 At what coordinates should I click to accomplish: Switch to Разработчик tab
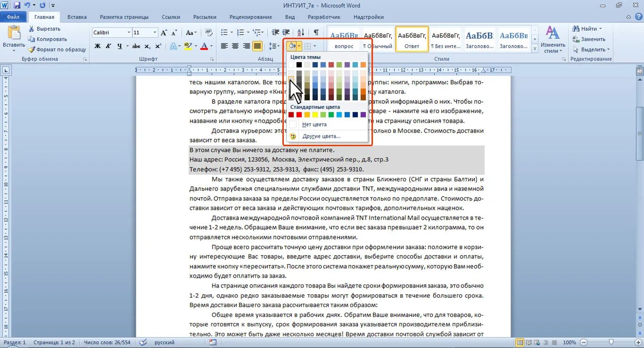point(324,17)
